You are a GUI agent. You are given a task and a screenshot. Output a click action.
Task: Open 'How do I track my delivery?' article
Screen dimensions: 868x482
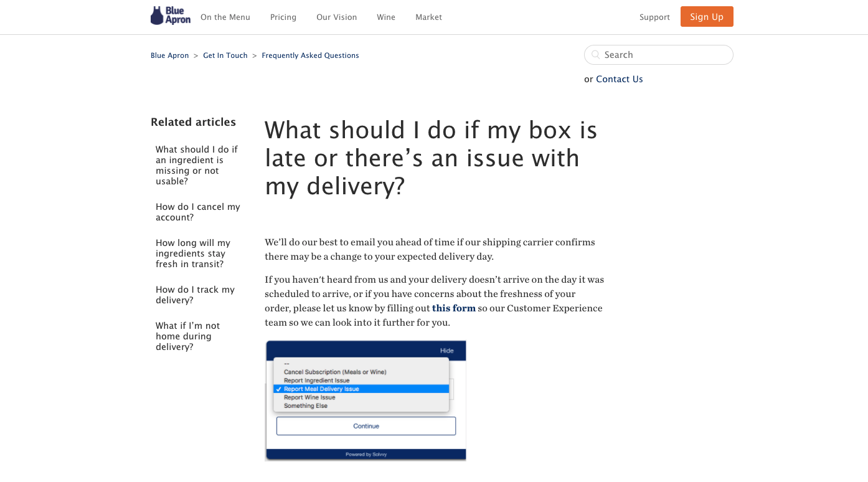tap(196, 295)
